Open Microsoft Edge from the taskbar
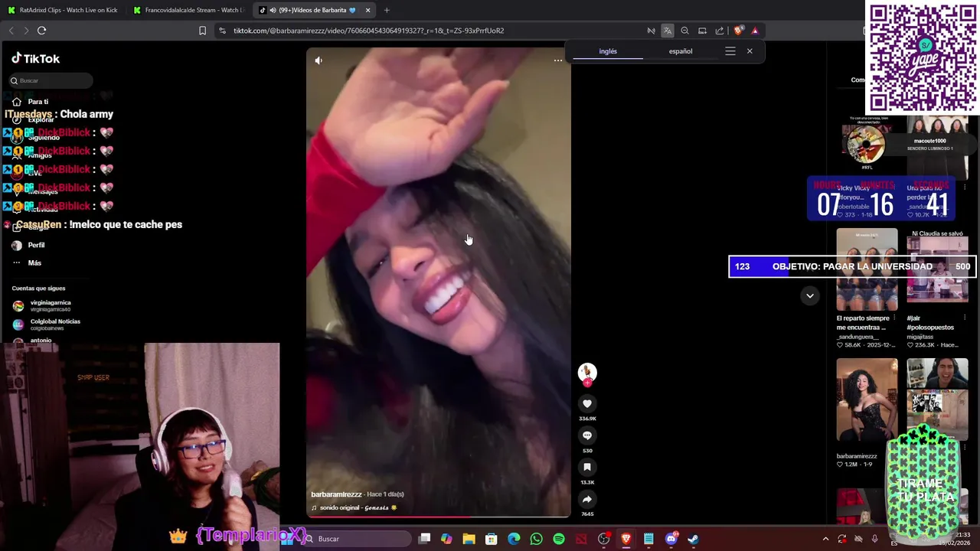 pyautogui.click(x=514, y=539)
